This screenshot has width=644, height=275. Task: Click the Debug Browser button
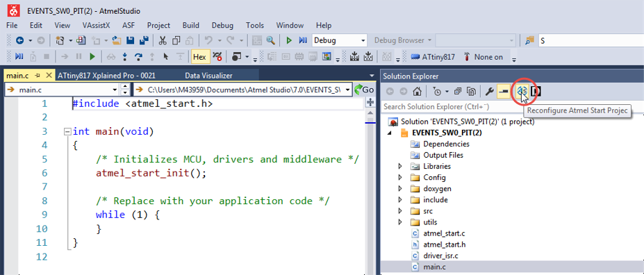point(403,40)
